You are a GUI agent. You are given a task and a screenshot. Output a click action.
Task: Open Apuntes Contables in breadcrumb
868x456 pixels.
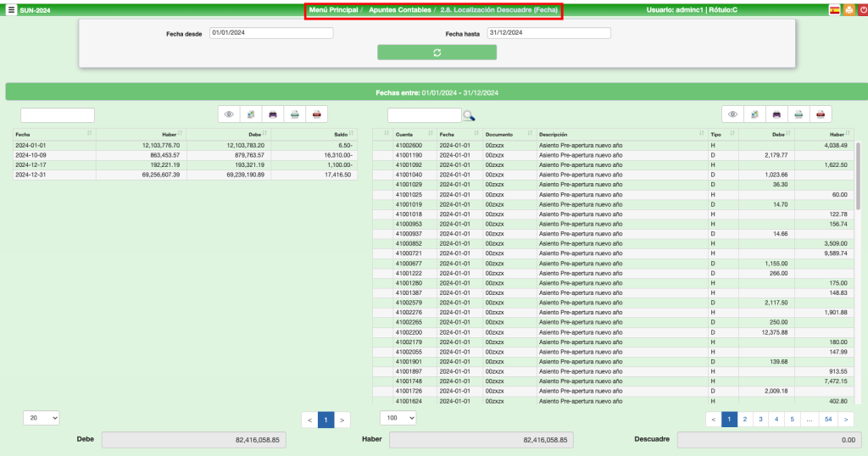[398, 9]
